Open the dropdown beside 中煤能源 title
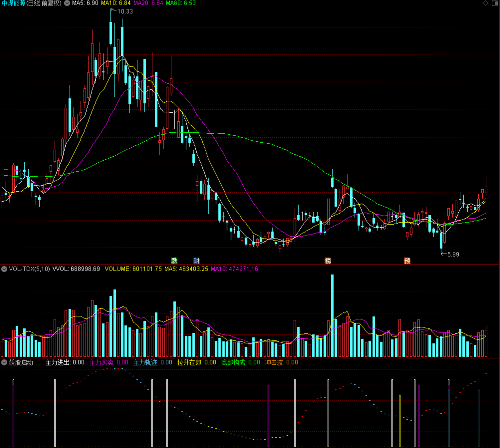Screen dimensions: 500x448 [x=67, y=3]
